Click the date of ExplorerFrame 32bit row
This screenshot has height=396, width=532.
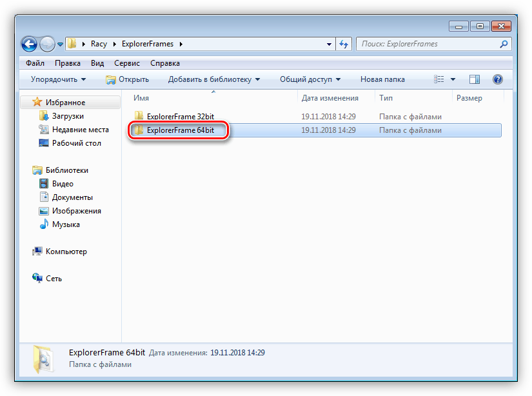coord(328,117)
